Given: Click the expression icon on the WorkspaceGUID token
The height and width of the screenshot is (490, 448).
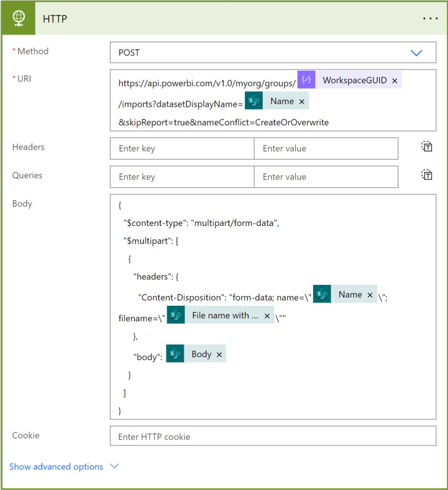Looking at the screenshot, I should (x=305, y=80).
